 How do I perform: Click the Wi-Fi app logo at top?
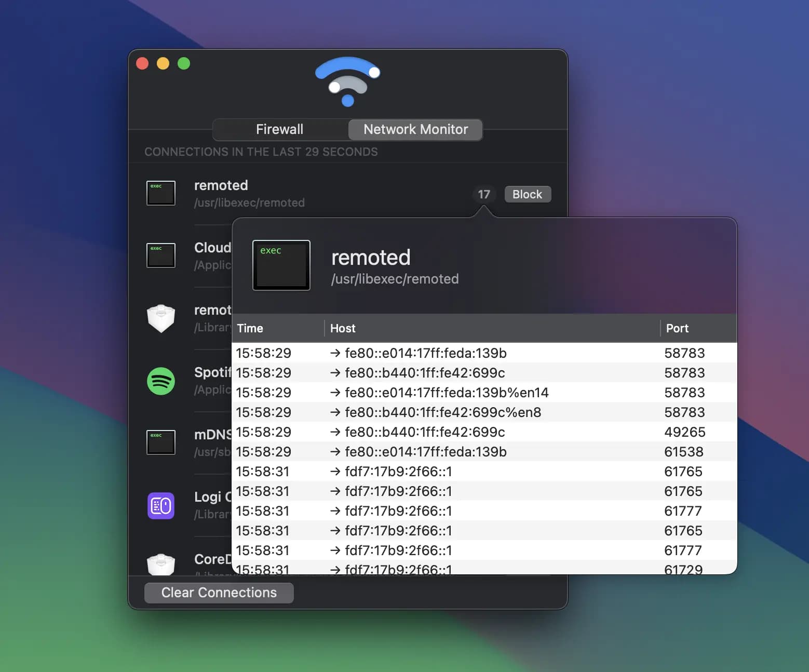click(348, 82)
